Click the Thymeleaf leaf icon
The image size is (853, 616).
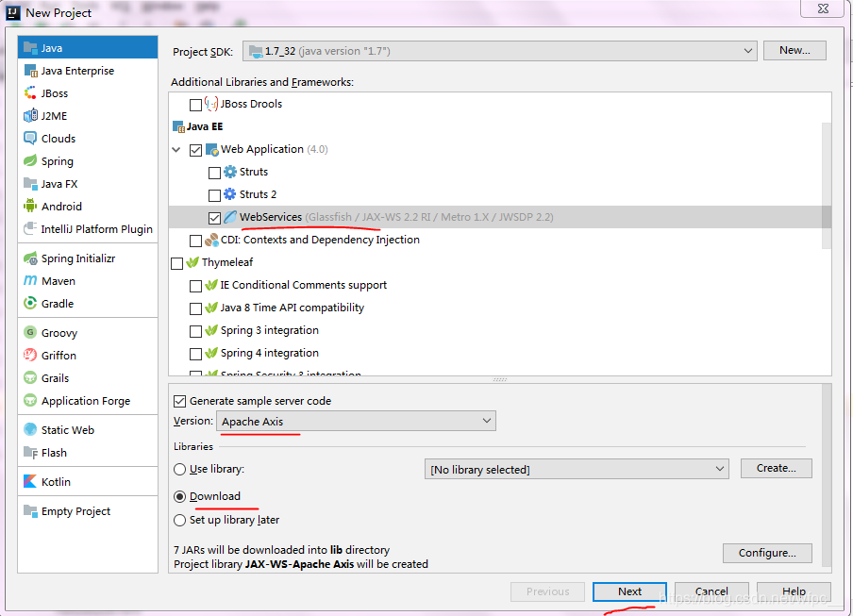(x=192, y=262)
